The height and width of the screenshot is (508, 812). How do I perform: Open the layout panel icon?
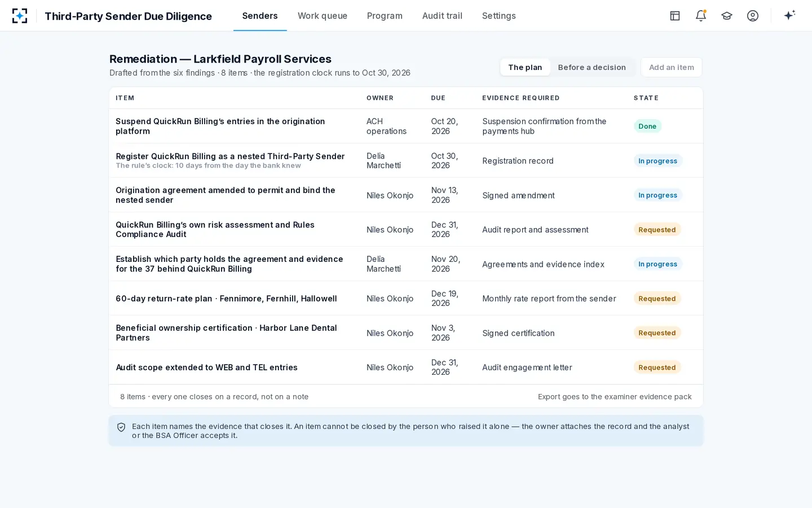[x=675, y=16]
